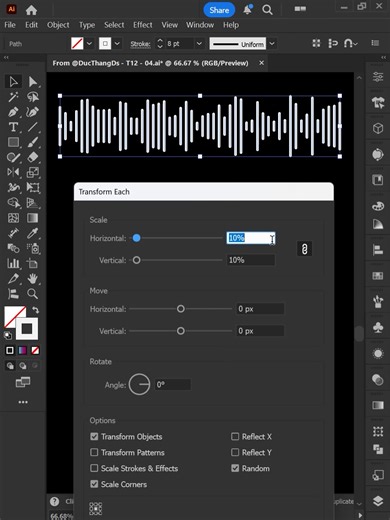This screenshot has width=390, height=520.
Task: Select the Magic Wand tool
Action: [x=13, y=97]
